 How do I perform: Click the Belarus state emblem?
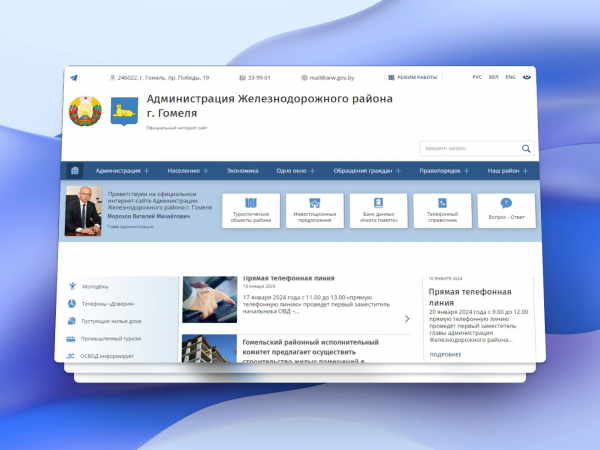pos(85,111)
